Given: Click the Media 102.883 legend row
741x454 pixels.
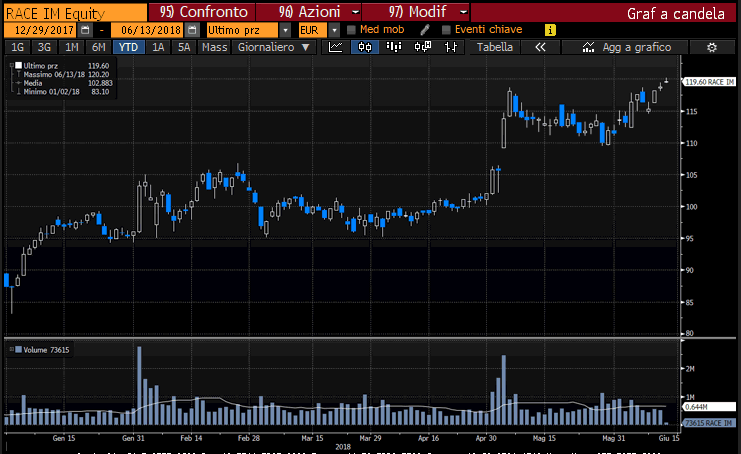Looking at the screenshot, I should coord(63,83).
